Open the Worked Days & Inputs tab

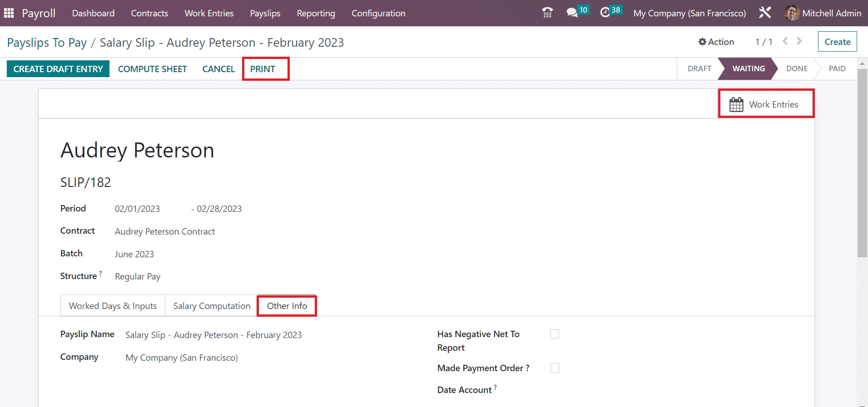113,306
